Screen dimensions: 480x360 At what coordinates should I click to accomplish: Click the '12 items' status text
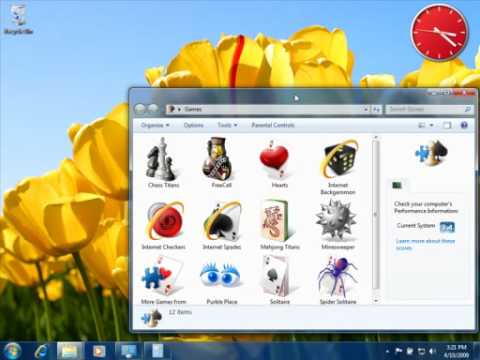(x=180, y=312)
